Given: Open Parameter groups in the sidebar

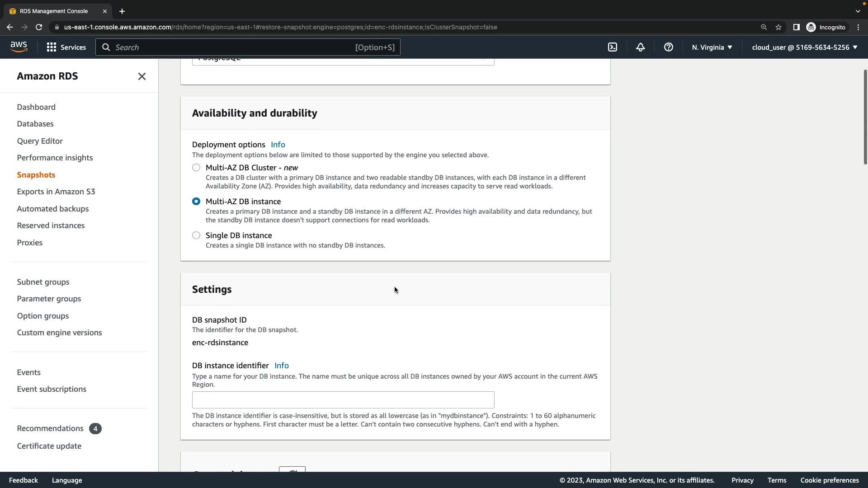Looking at the screenshot, I should [x=49, y=299].
